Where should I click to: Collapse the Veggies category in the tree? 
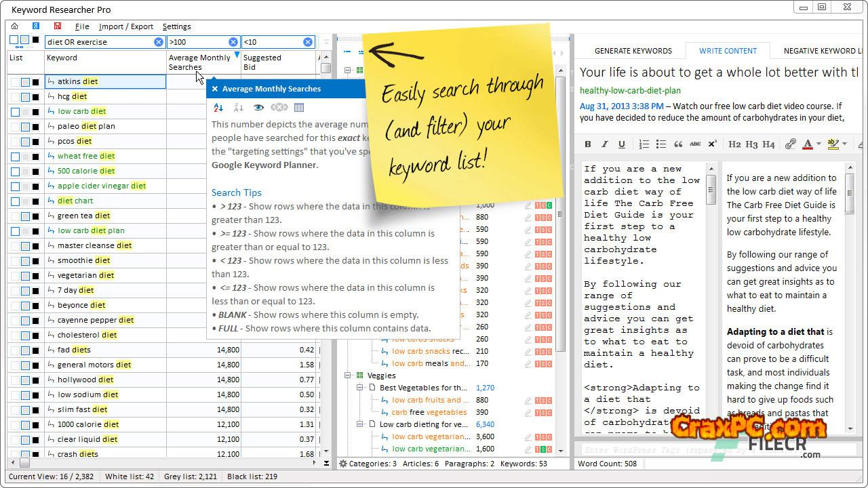coord(349,375)
